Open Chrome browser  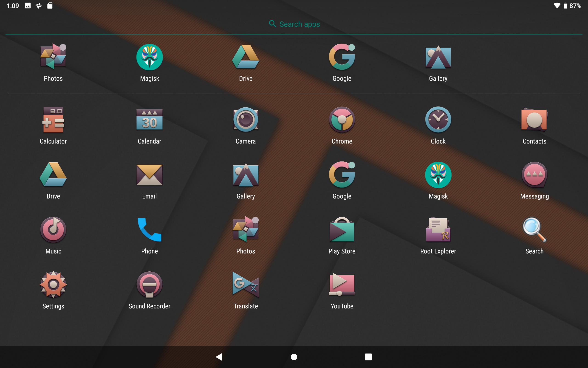[x=342, y=120]
